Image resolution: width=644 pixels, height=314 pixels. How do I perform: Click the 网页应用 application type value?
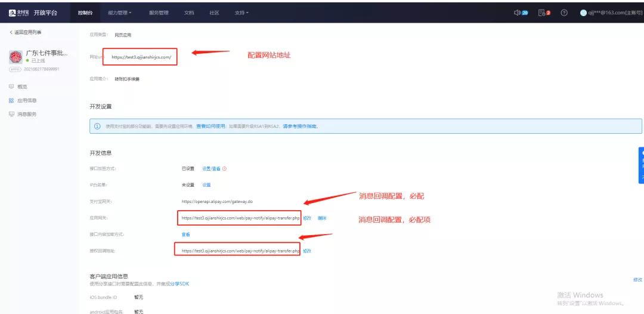pos(123,35)
